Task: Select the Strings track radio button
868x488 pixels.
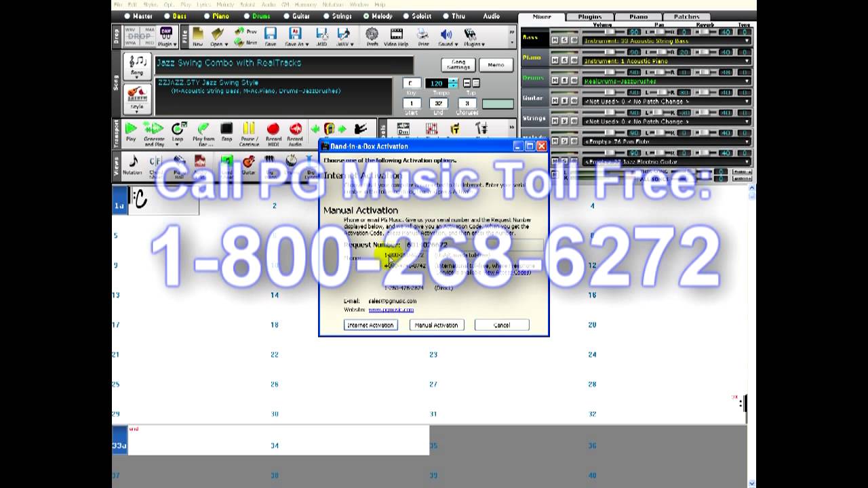Action: 326,16
